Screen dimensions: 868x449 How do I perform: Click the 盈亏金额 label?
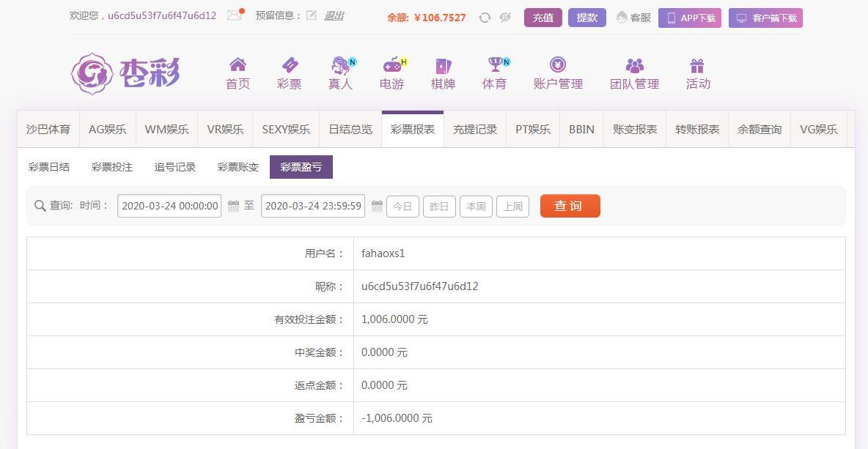(x=319, y=418)
